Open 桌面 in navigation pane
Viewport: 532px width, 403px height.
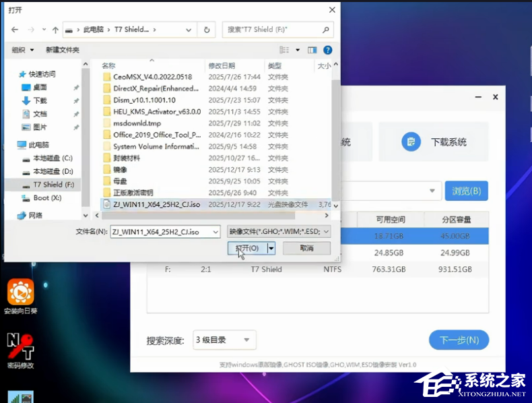[x=40, y=87]
